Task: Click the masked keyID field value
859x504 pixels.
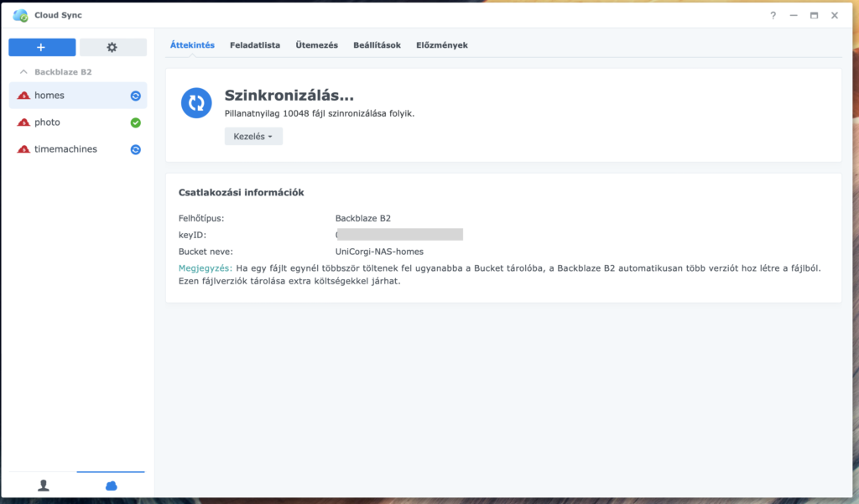Action: coord(399,234)
